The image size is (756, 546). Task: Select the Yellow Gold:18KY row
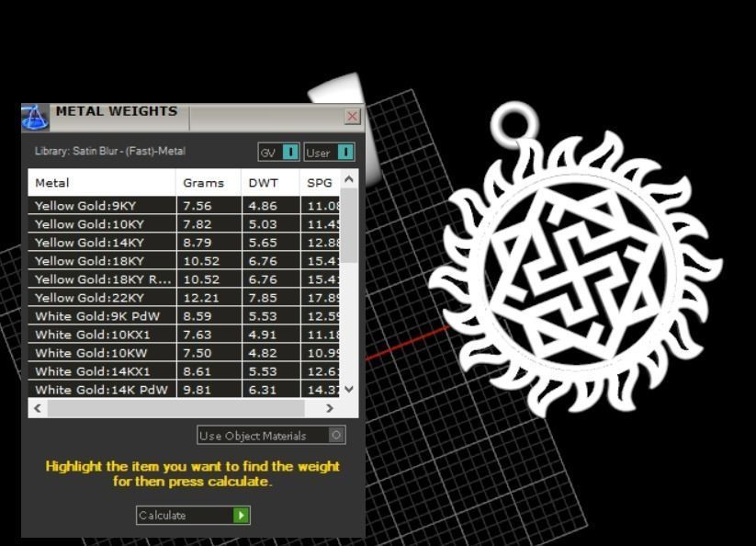click(x=185, y=260)
